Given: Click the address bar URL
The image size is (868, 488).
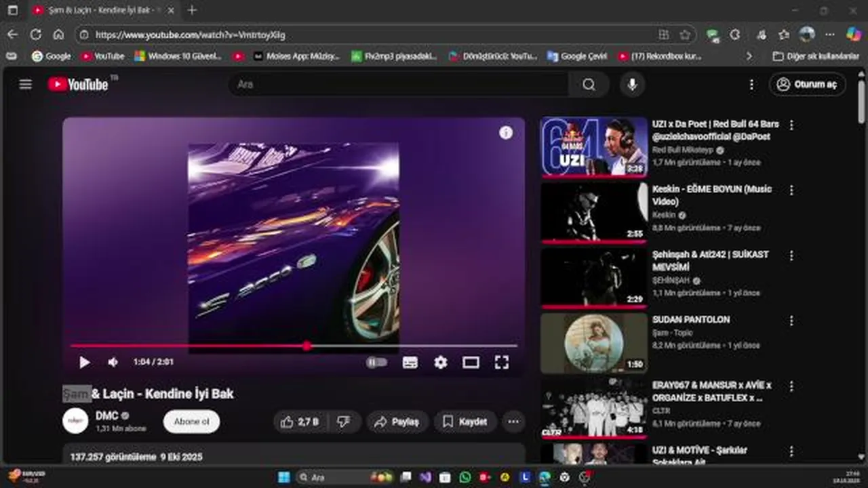Looking at the screenshot, I should tap(191, 35).
